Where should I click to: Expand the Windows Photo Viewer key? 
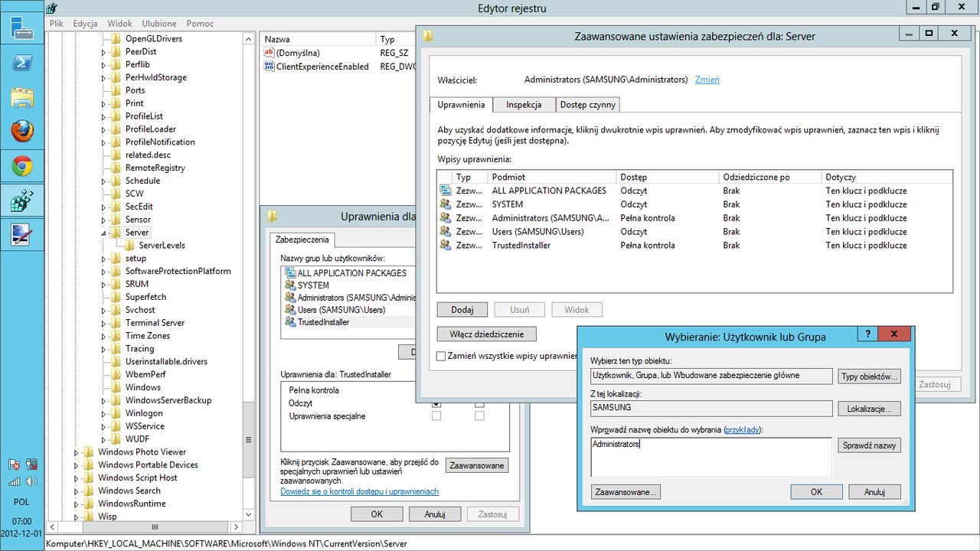[77, 452]
